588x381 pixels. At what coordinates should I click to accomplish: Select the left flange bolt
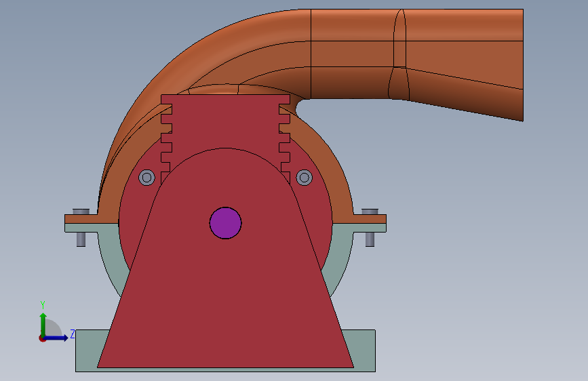coord(81,228)
